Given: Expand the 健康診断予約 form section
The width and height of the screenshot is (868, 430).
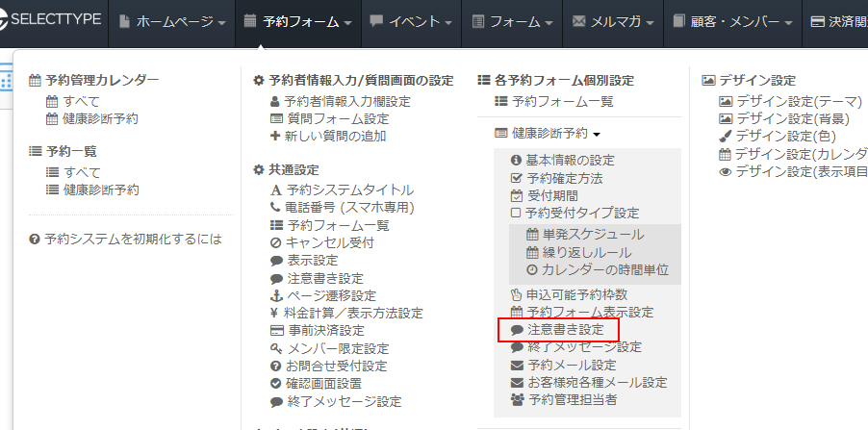Looking at the screenshot, I should (547, 134).
